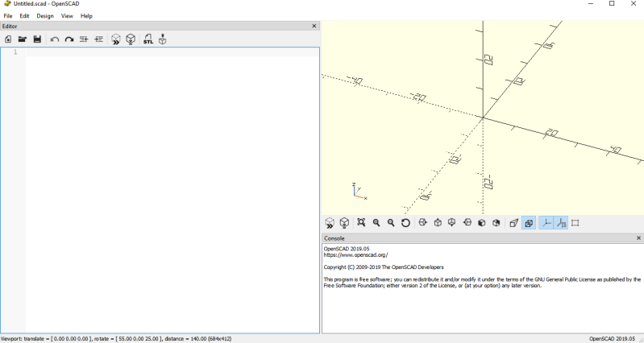Toggle Show Scale Markers in viewport toolbar

[x=561, y=223]
